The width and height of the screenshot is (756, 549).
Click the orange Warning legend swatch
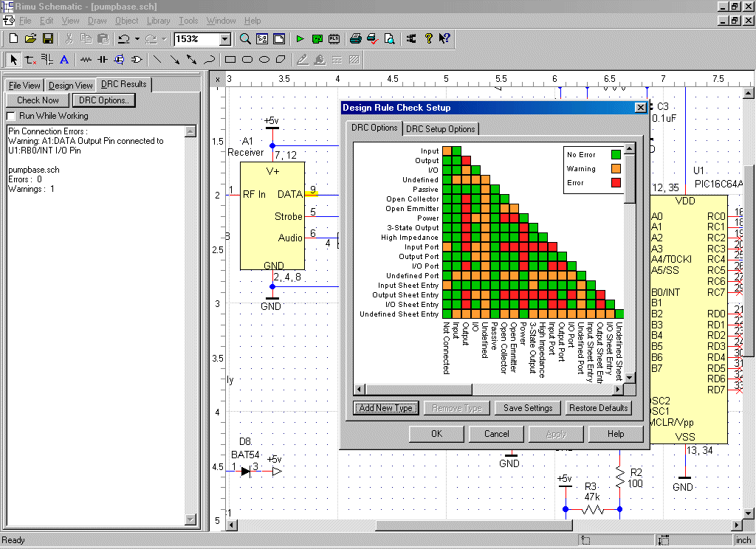point(616,169)
